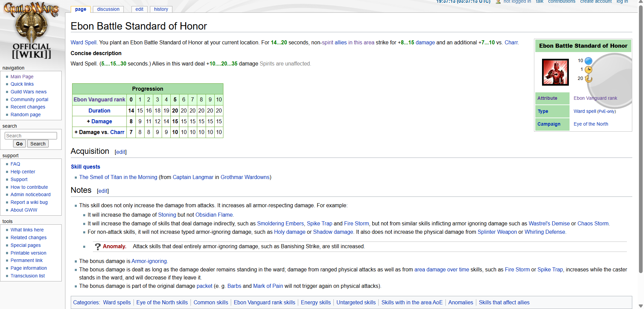The height and width of the screenshot is (309, 644).
Task: Open The Smell of Titan in the Morning
Action: point(118,177)
